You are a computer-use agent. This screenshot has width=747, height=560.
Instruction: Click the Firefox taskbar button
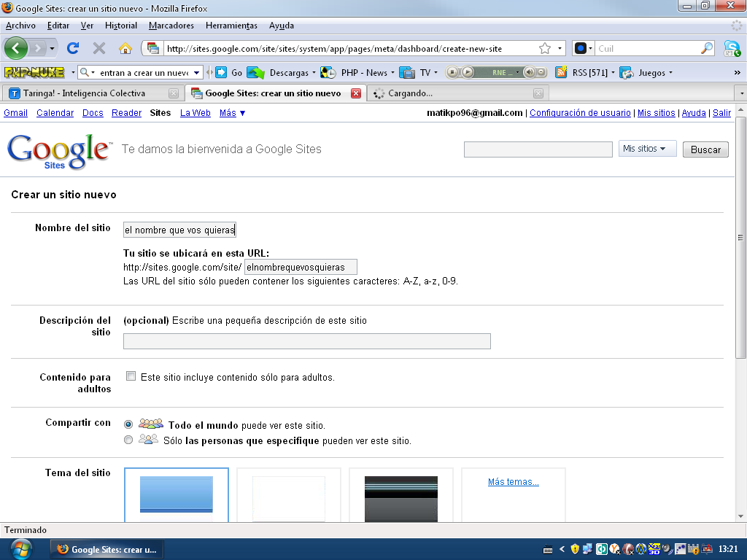coord(107,550)
